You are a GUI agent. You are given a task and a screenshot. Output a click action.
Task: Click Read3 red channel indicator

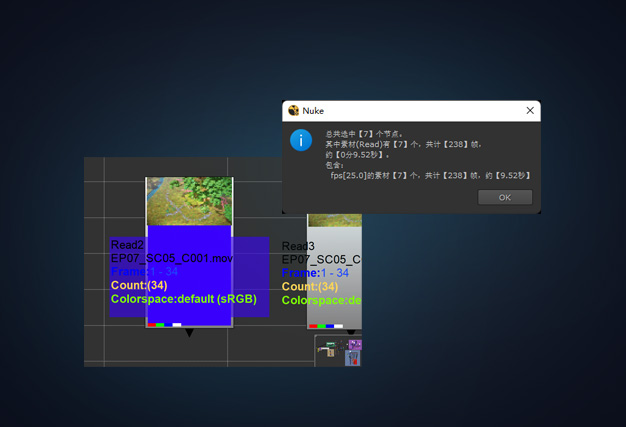tap(313, 326)
